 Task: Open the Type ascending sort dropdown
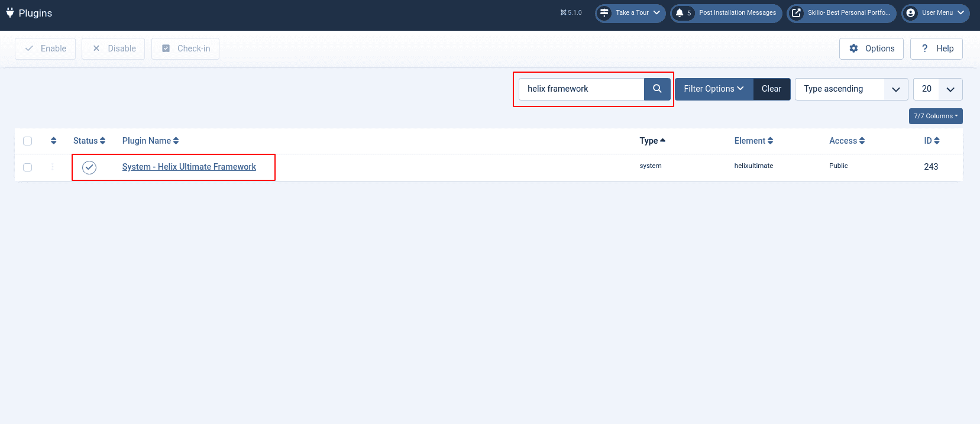pyautogui.click(x=850, y=89)
